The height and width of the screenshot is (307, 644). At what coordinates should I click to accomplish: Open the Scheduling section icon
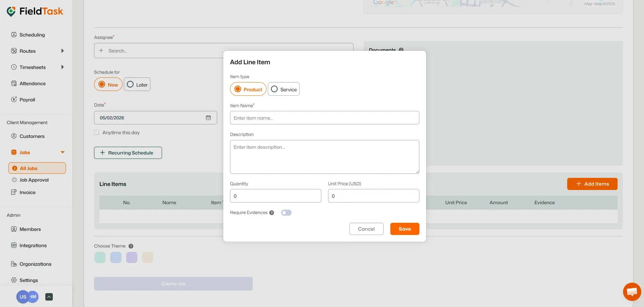click(14, 34)
